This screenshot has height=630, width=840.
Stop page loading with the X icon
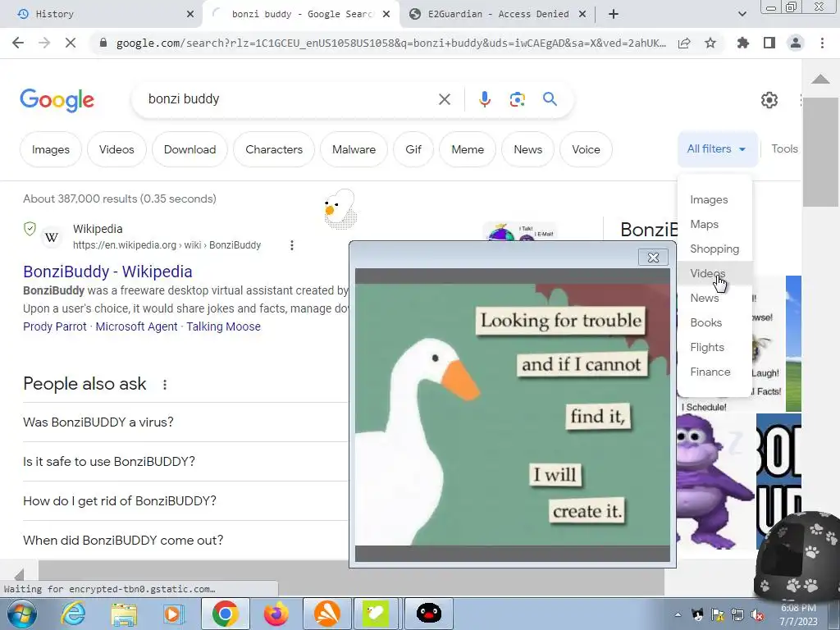(71, 43)
